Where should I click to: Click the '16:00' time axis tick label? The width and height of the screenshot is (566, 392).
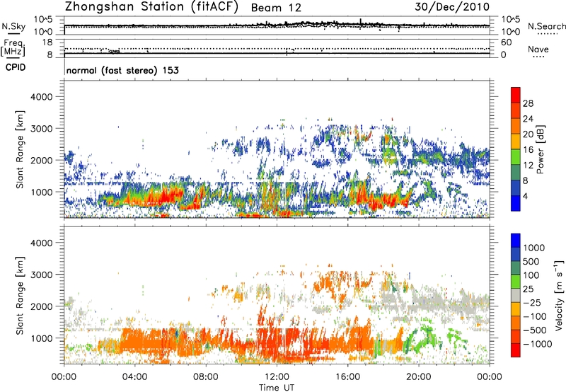(x=347, y=377)
